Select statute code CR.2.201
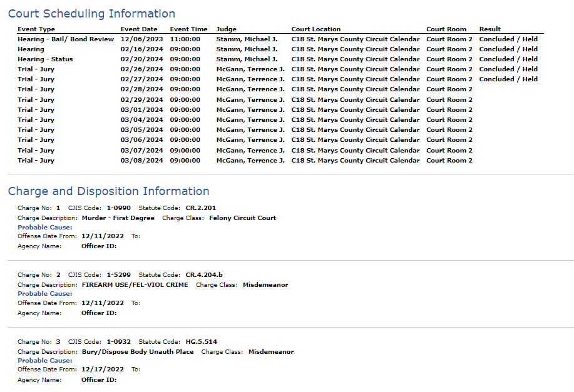Viewport: 574px width, 392px height. coord(201,208)
